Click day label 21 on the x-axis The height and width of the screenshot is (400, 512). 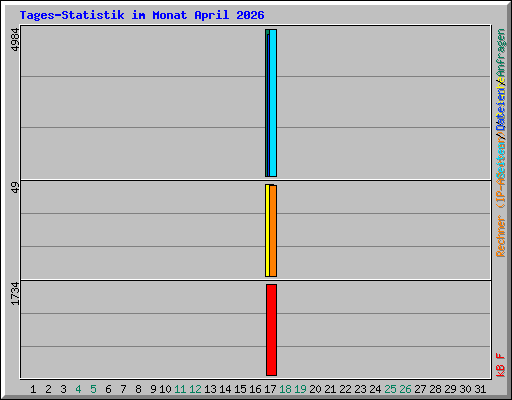(330, 389)
